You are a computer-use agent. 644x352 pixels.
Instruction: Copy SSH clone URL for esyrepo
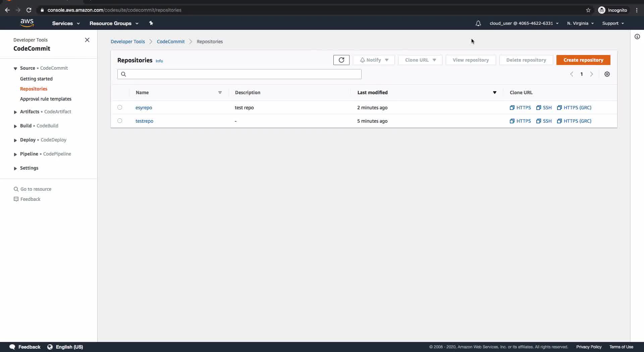544,108
